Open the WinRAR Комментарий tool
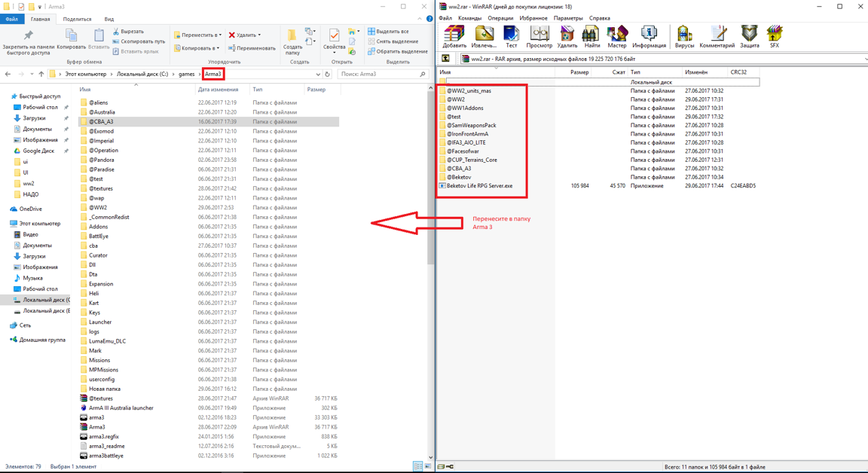 (718, 36)
